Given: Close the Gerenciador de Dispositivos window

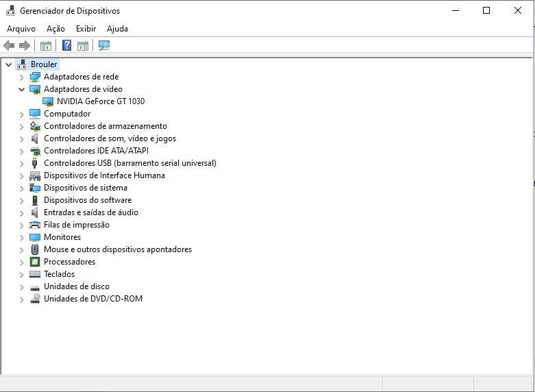Looking at the screenshot, I should tap(518, 10).
